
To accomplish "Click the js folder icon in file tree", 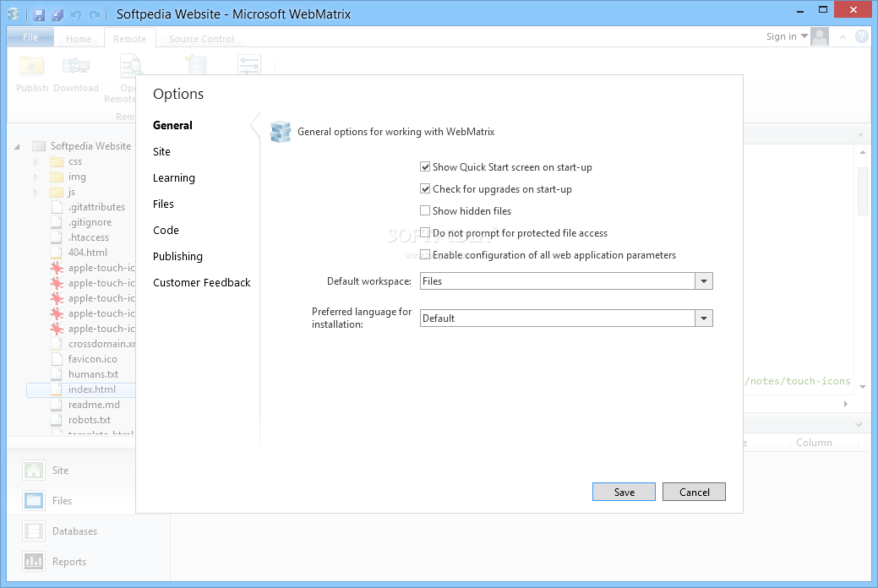I will 57,192.
